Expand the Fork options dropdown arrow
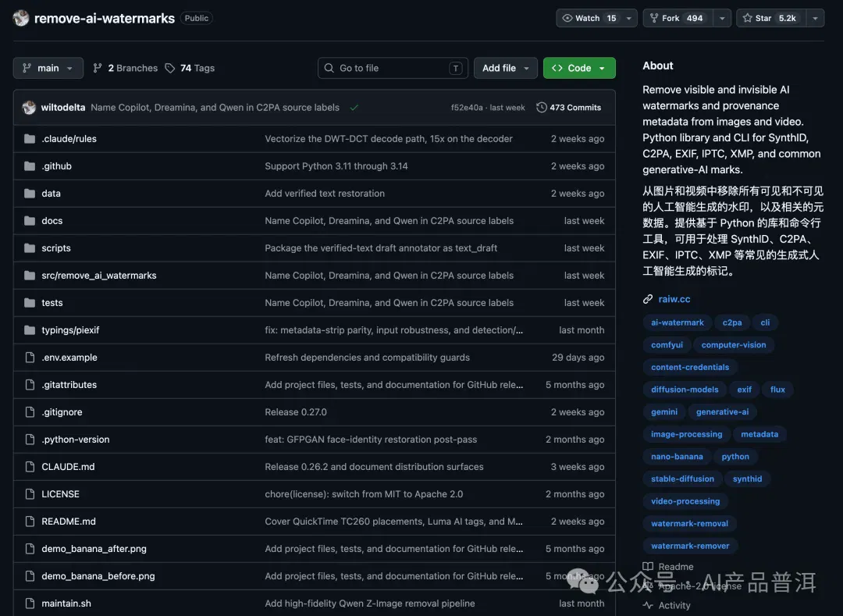The width and height of the screenshot is (843, 616). pos(722,18)
